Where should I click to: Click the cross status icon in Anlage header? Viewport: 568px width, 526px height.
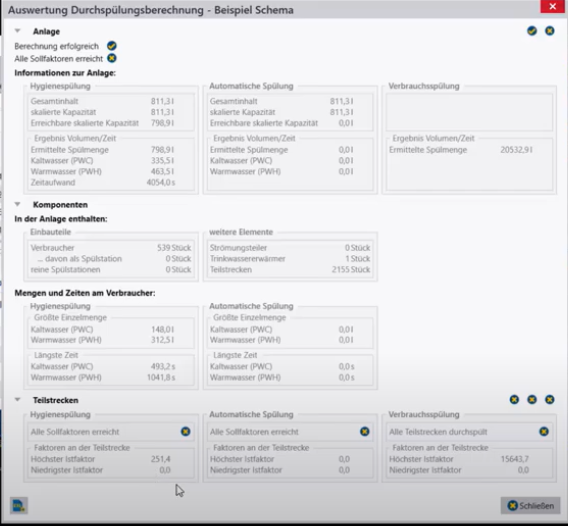pos(550,31)
